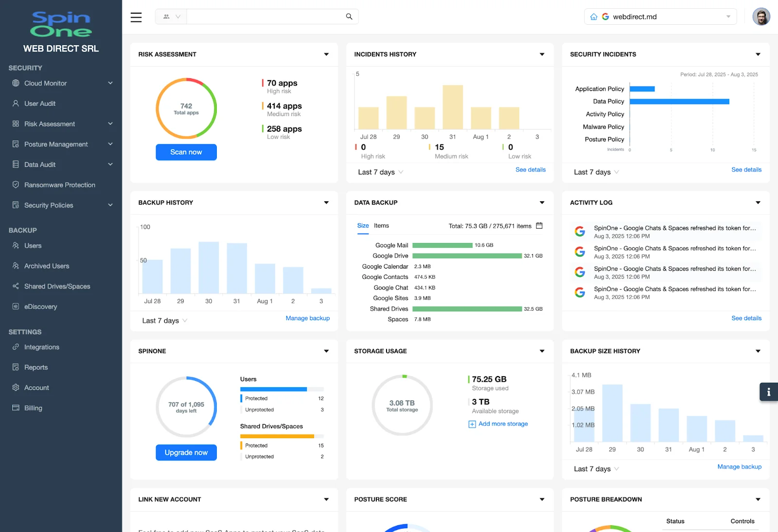
Task: Click the search magnifier icon
Action: (349, 16)
